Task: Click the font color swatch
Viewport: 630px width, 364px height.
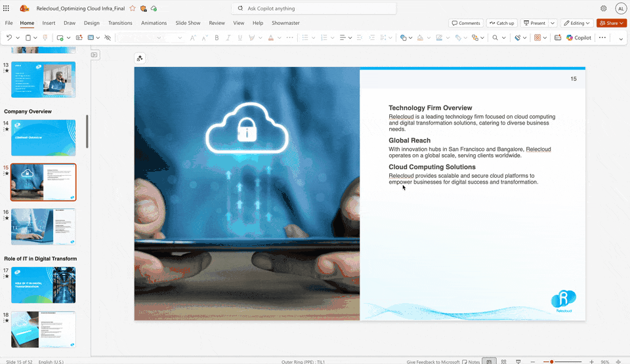Action: point(271,37)
